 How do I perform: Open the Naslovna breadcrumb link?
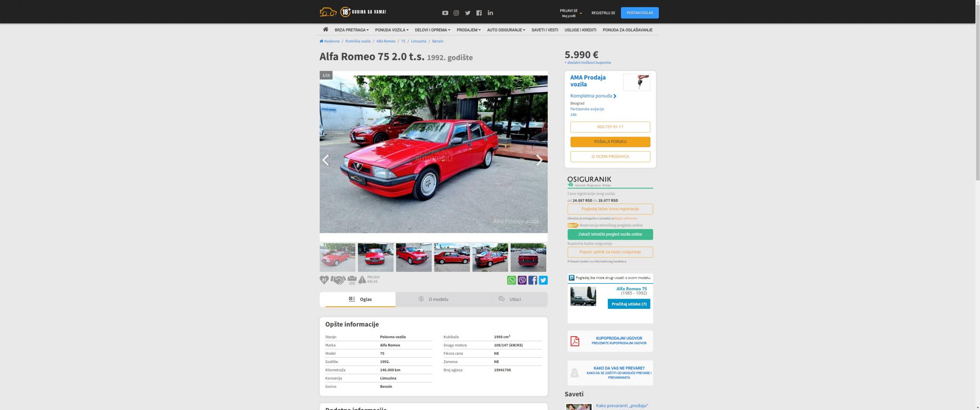330,41
